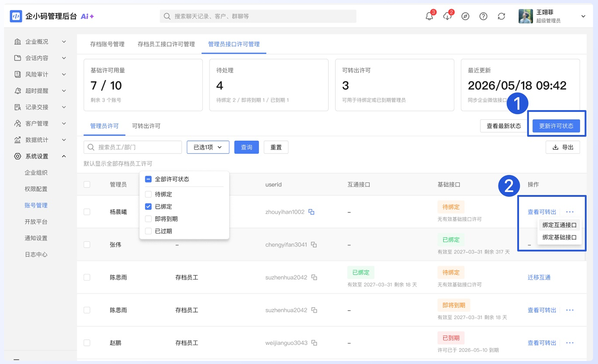Click the user avatar of 王翊菲
The image size is (598, 364).
[x=525, y=16]
